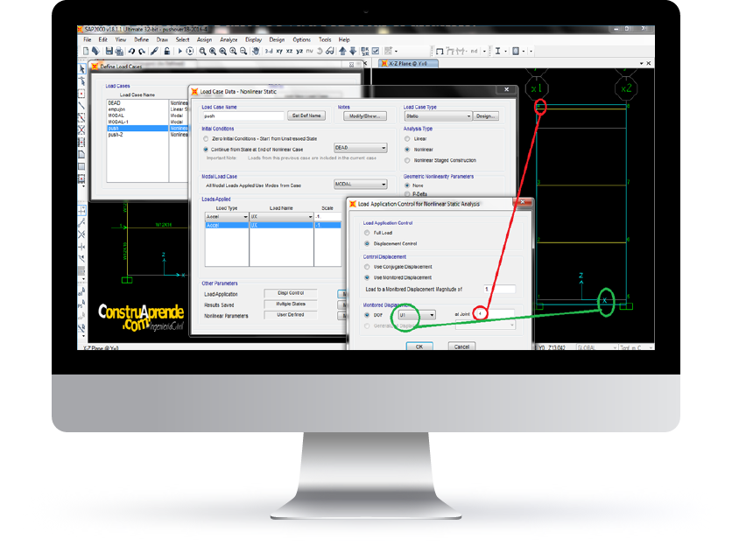The width and height of the screenshot is (732, 560).
Task: Select the pointer tool in the side toolbar
Action: point(81,69)
